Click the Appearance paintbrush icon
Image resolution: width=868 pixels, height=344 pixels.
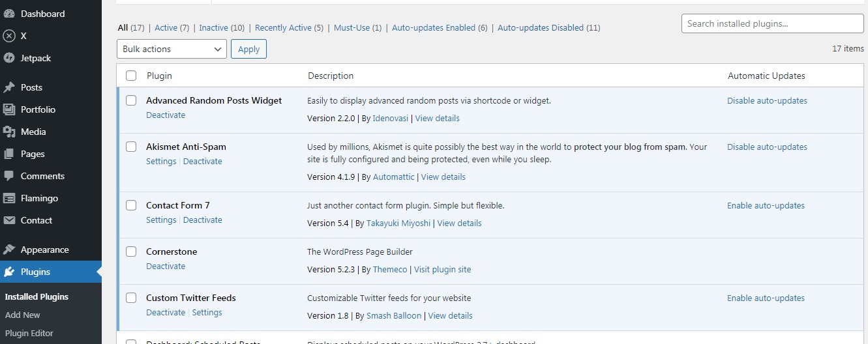tap(9, 250)
